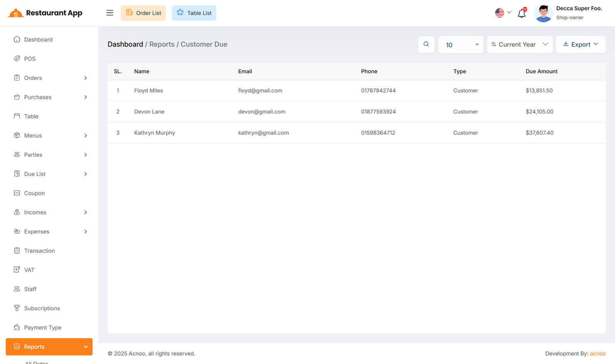Open the Transaction menu item
Image resolution: width=615 pixels, height=364 pixels.
[x=39, y=251]
